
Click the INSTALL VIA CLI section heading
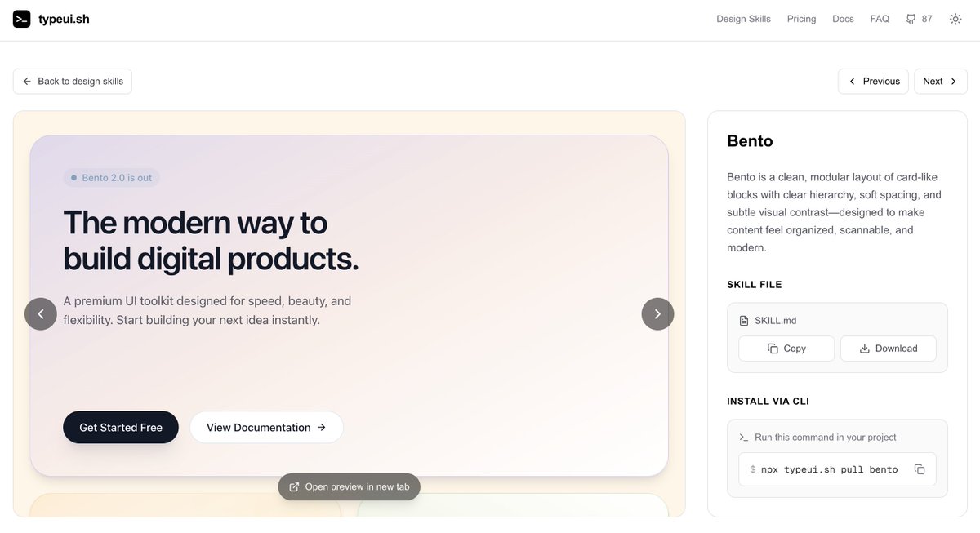[768, 402]
